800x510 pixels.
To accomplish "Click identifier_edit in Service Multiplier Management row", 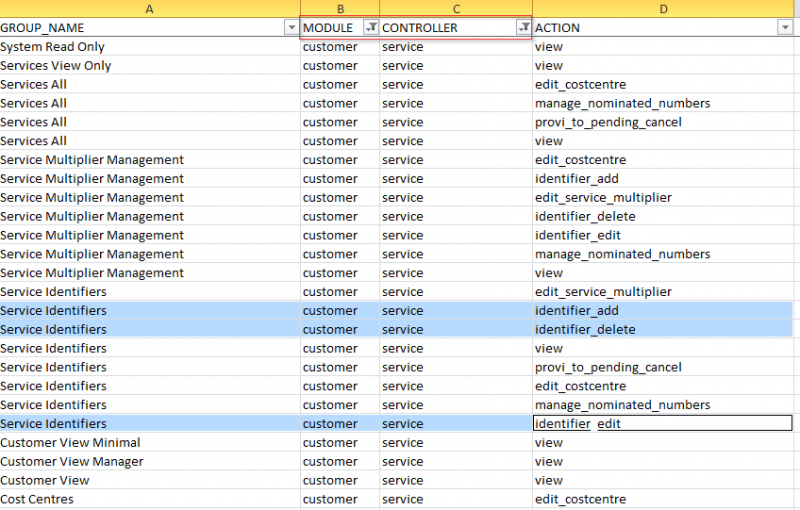I will point(663,235).
